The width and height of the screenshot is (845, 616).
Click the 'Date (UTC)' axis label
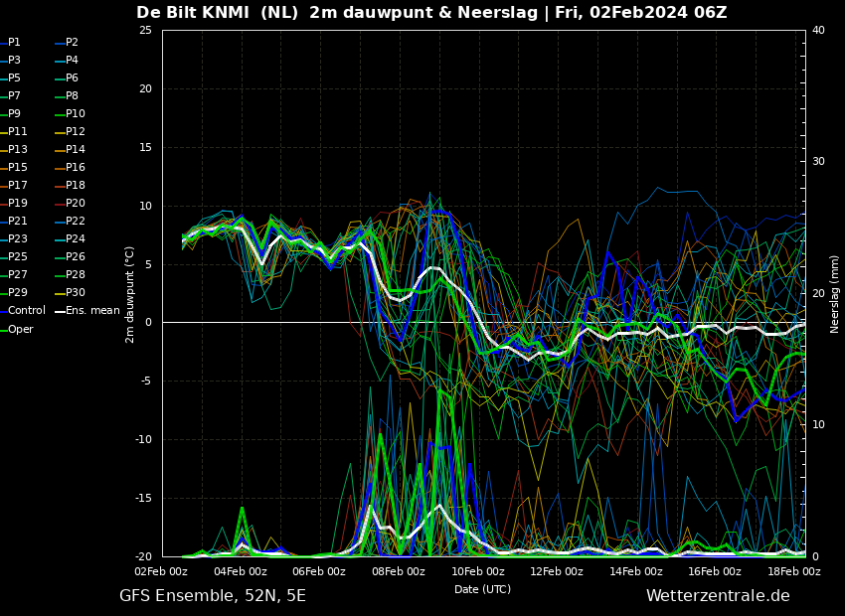tap(482, 589)
